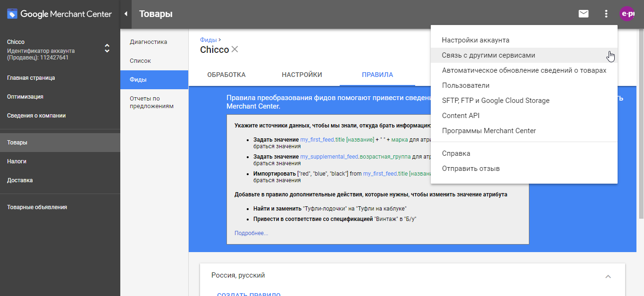The height and width of the screenshot is (296, 644).
Task: Expand the account switcher arrows for Chicco
Action: pyautogui.click(x=107, y=48)
